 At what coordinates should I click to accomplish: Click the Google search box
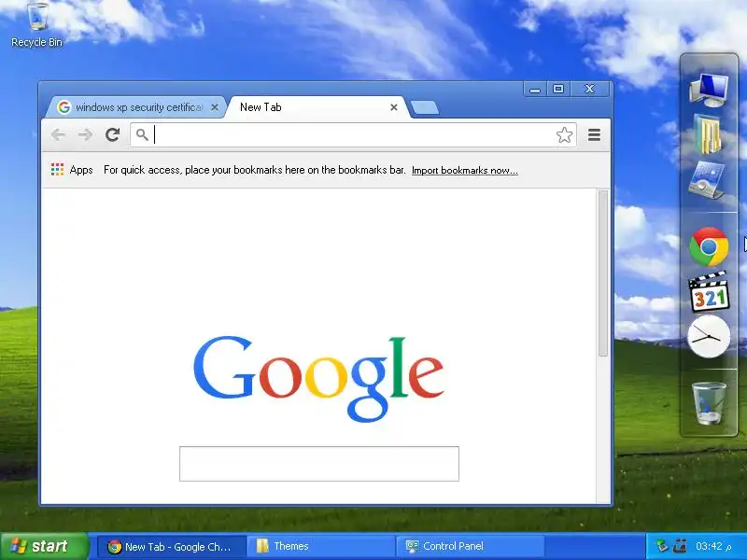click(x=319, y=464)
